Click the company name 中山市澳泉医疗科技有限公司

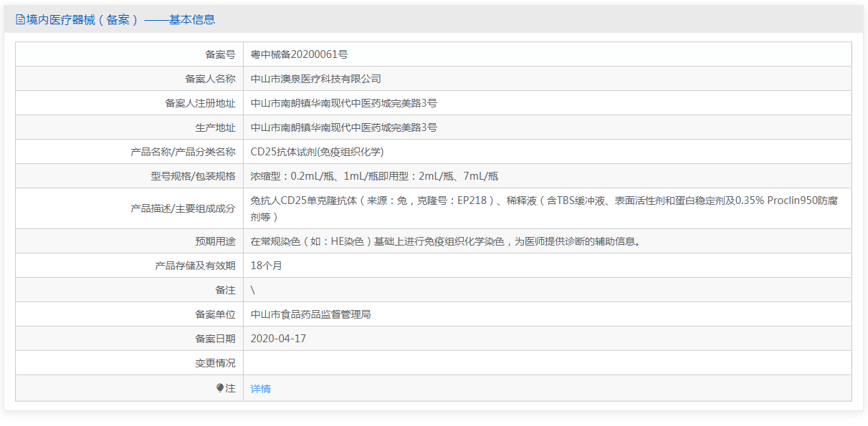[316, 79]
